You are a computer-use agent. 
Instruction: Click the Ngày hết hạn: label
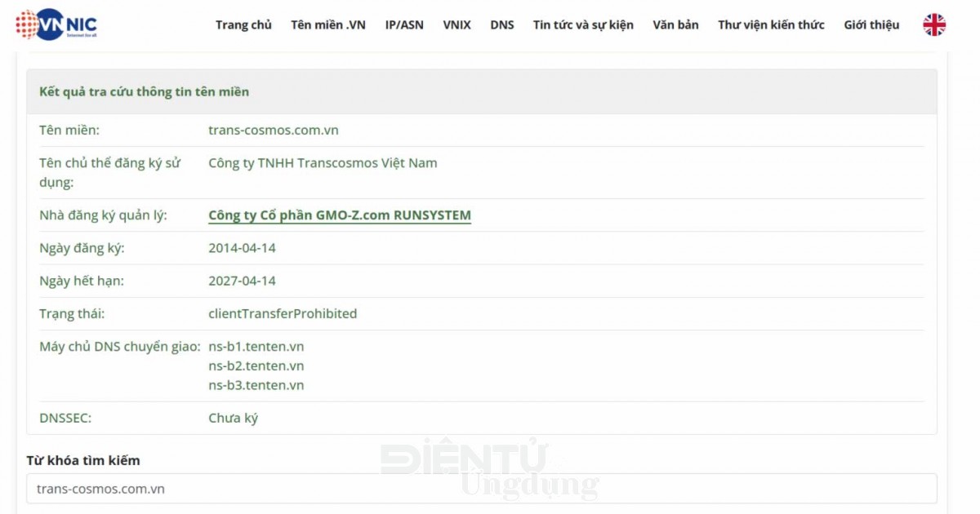[x=82, y=281]
